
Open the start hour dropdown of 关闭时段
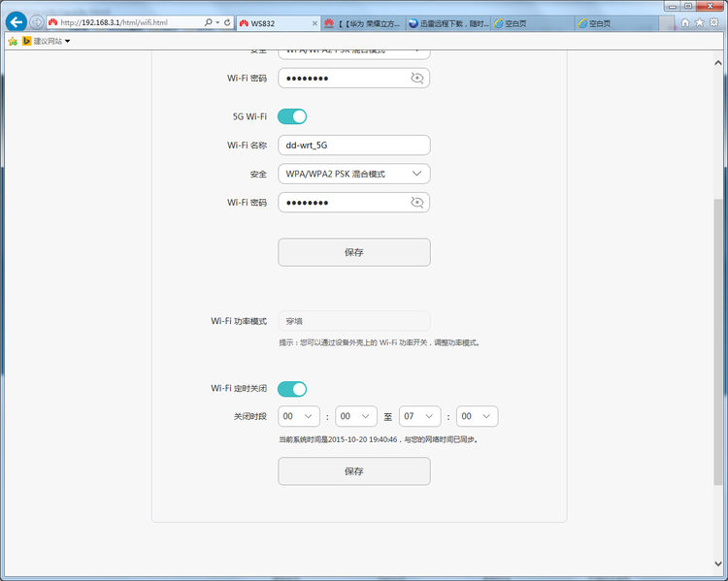point(298,416)
